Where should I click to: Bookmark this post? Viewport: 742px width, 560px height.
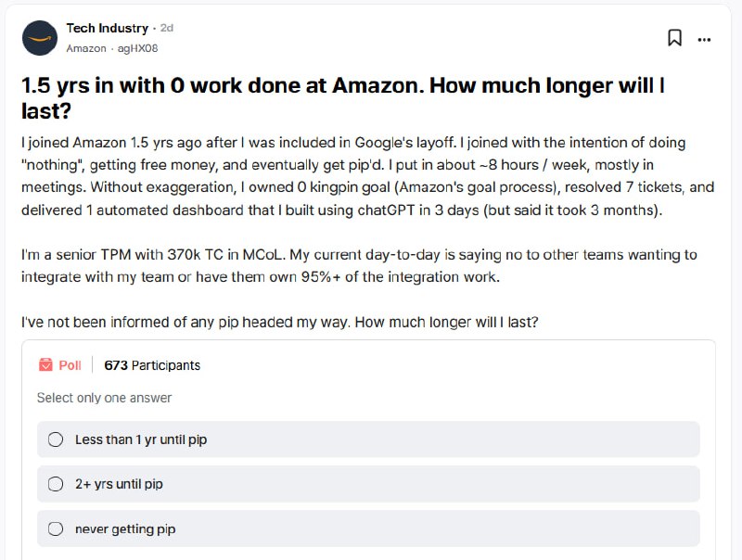(x=675, y=38)
